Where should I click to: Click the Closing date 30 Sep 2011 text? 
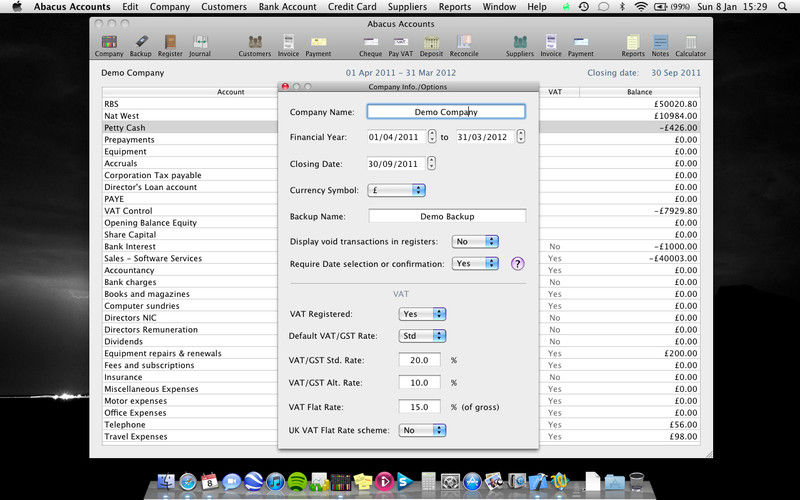676,73
